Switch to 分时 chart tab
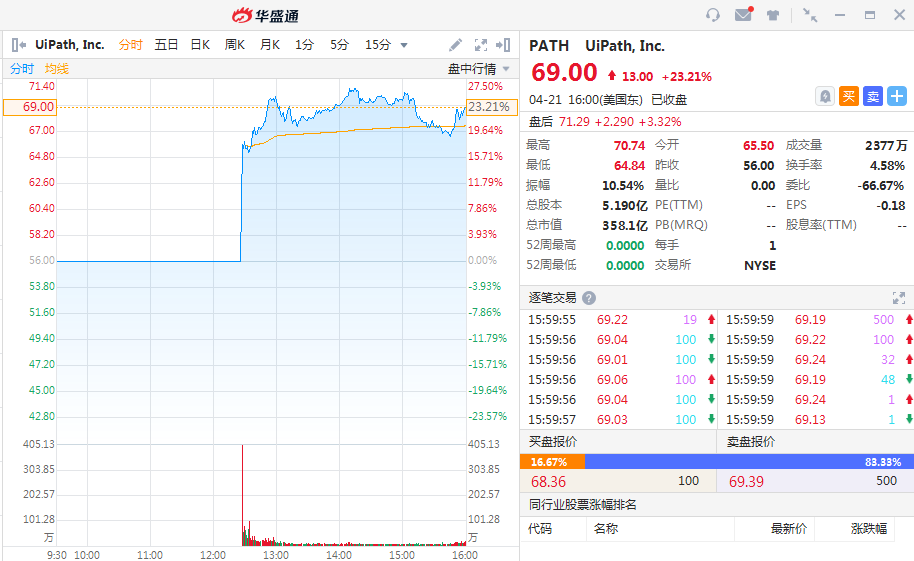 coord(131,45)
